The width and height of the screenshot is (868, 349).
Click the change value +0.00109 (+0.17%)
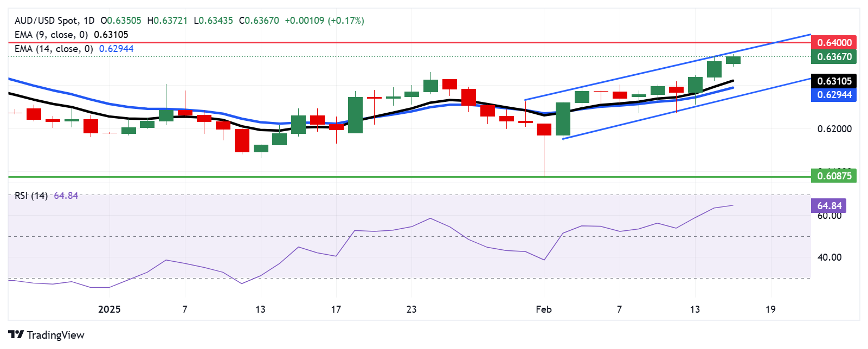coord(324,21)
